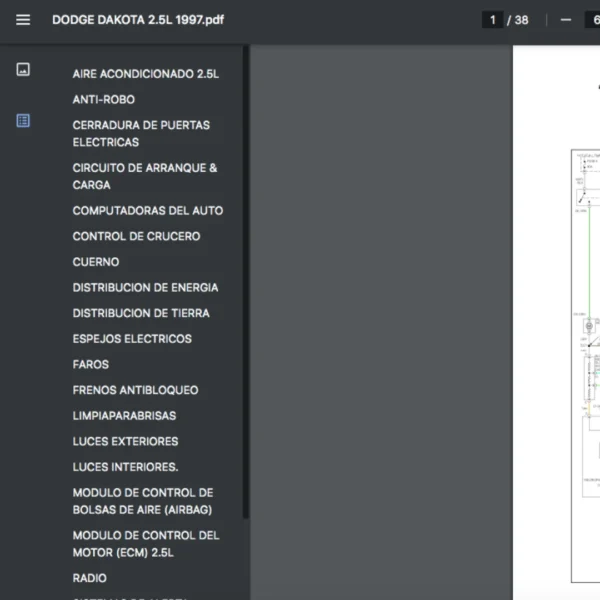This screenshot has height=600, width=600.
Task: Open CIRCUITO DE ARRANQUE & CARGA bookmark
Action: [x=145, y=177]
